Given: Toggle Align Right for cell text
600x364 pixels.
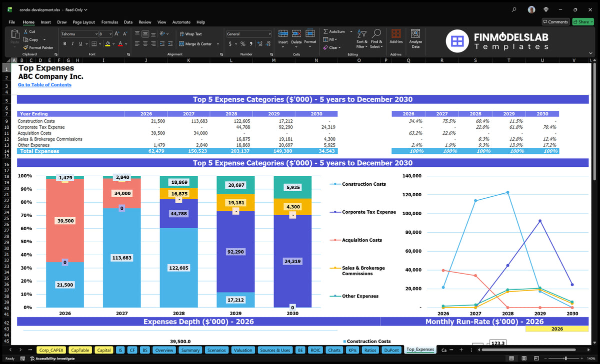Looking at the screenshot, I should point(153,44).
